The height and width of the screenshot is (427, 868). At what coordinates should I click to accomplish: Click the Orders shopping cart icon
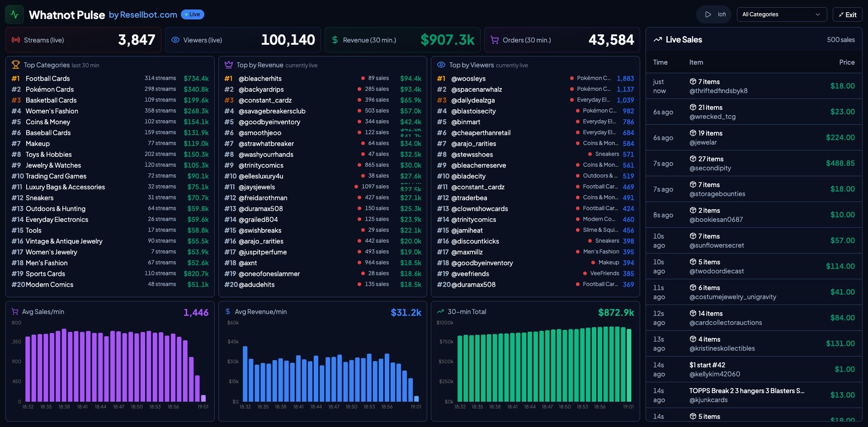pyautogui.click(x=495, y=40)
